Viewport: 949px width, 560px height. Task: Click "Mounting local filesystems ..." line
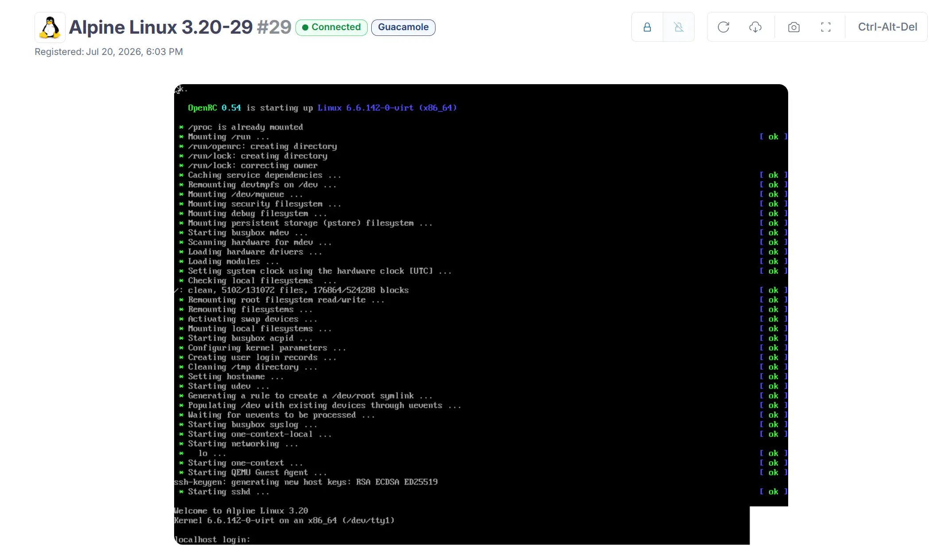260,329
